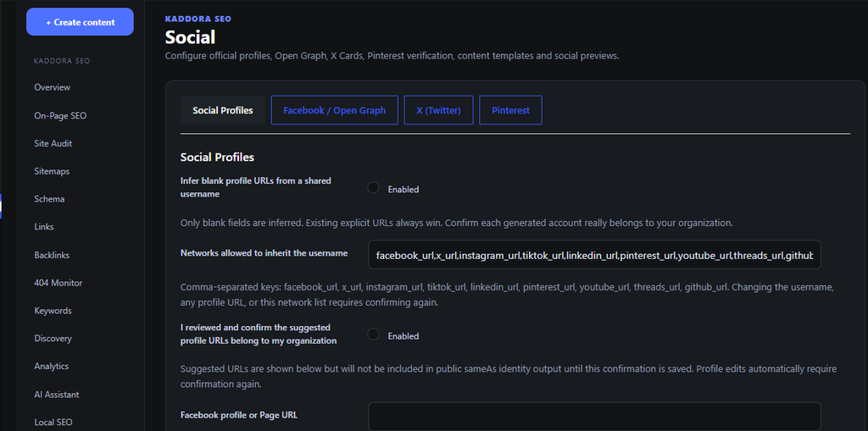Click the Facebook profile or Page URL field

pos(594,416)
